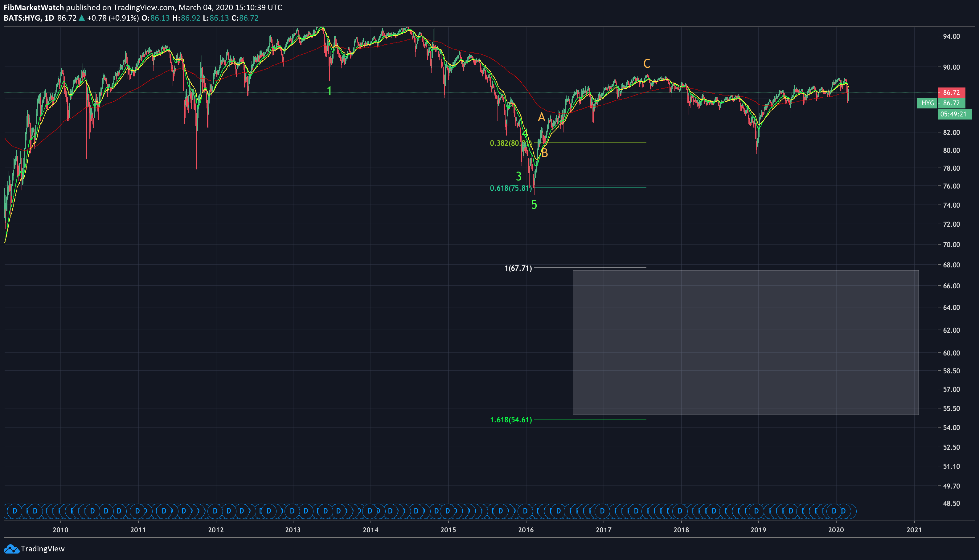Click the green 86.72 last price label
Image resolution: width=979 pixels, height=560 pixels.
951,103
